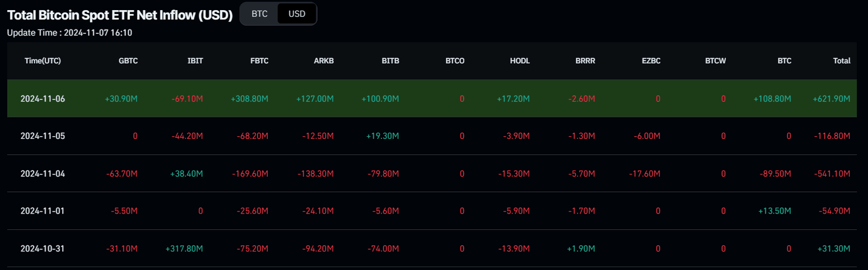
Task: Select the 2024-11-01 row date
Action: (43, 211)
